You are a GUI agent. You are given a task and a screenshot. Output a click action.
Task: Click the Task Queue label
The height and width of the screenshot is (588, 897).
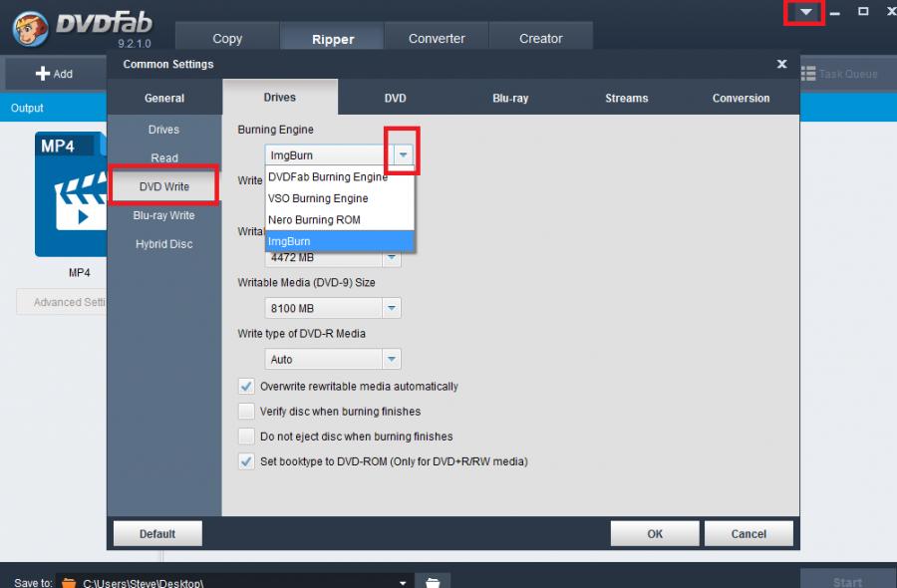pyautogui.click(x=848, y=74)
